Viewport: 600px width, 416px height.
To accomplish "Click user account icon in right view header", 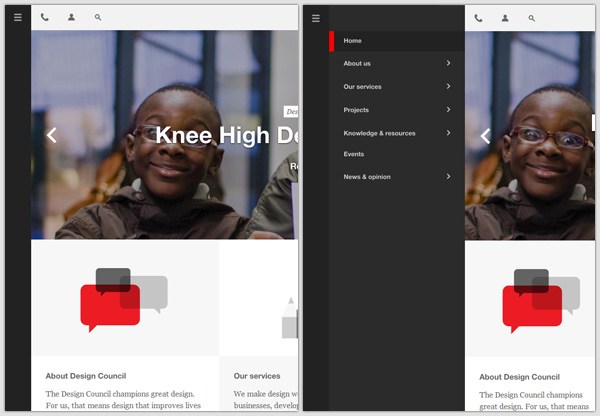I will coord(505,18).
